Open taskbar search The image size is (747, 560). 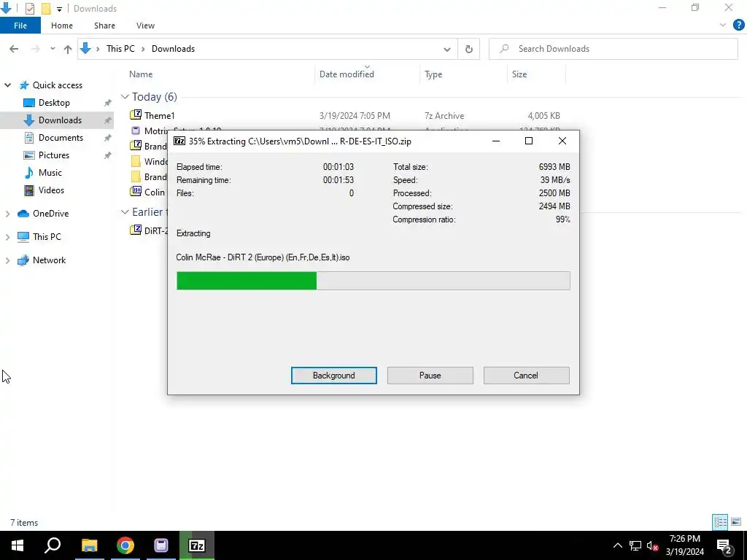click(x=53, y=545)
